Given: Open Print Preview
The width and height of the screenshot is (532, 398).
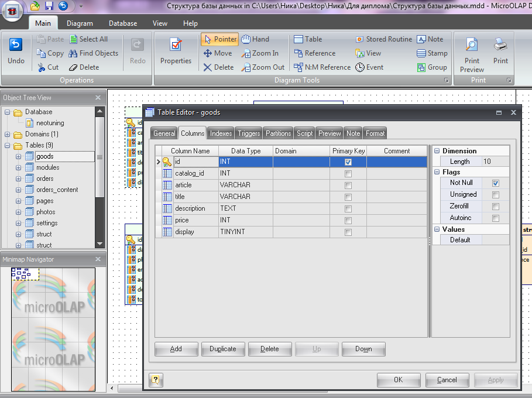Looking at the screenshot, I should click(472, 55).
